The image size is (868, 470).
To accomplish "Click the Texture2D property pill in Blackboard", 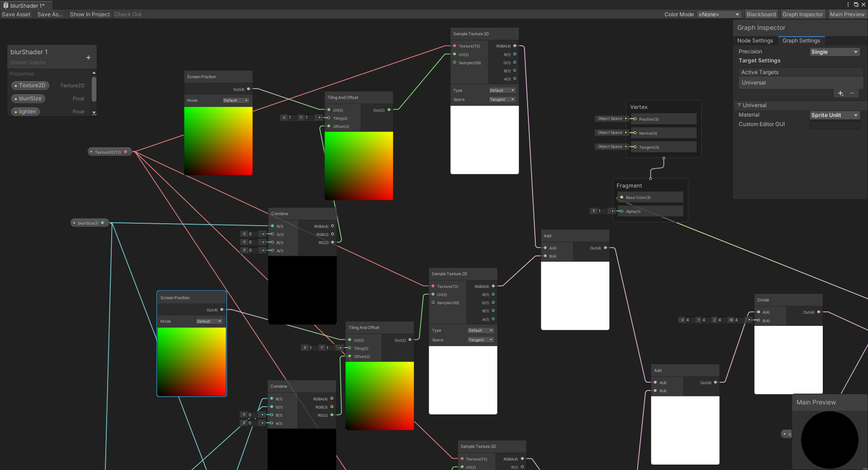I will pyautogui.click(x=30, y=85).
